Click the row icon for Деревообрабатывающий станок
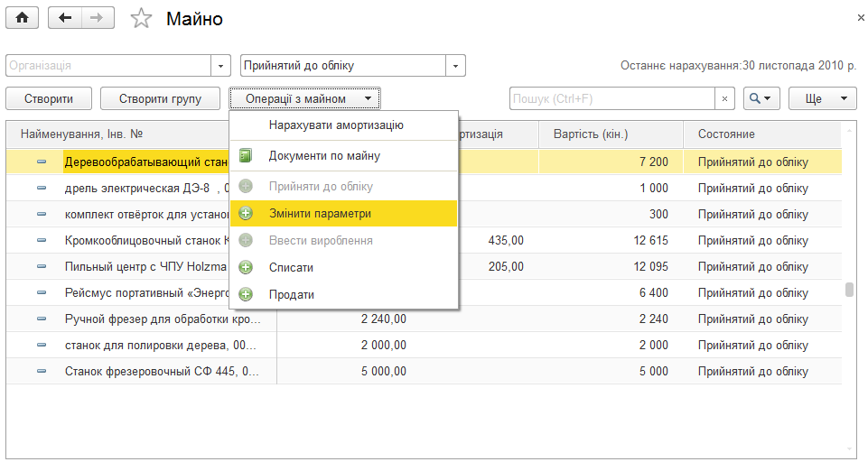This screenshot has width=868, height=462. (42, 162)
